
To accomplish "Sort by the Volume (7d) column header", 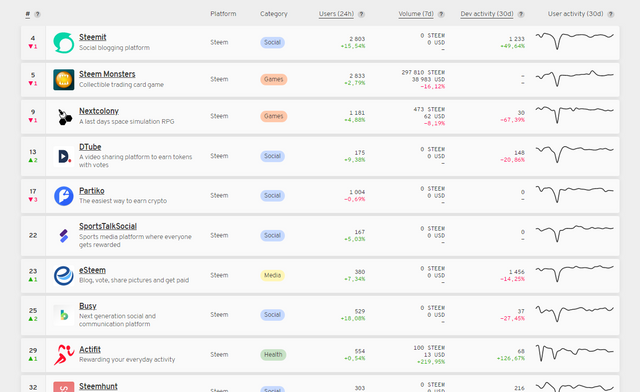I will click(416, 14).
